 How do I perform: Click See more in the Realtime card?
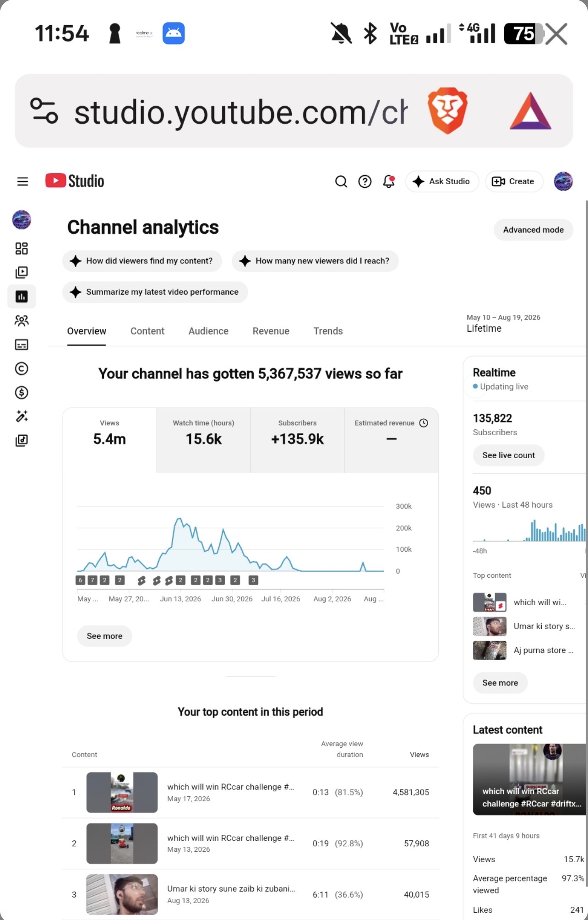(500, 683)
